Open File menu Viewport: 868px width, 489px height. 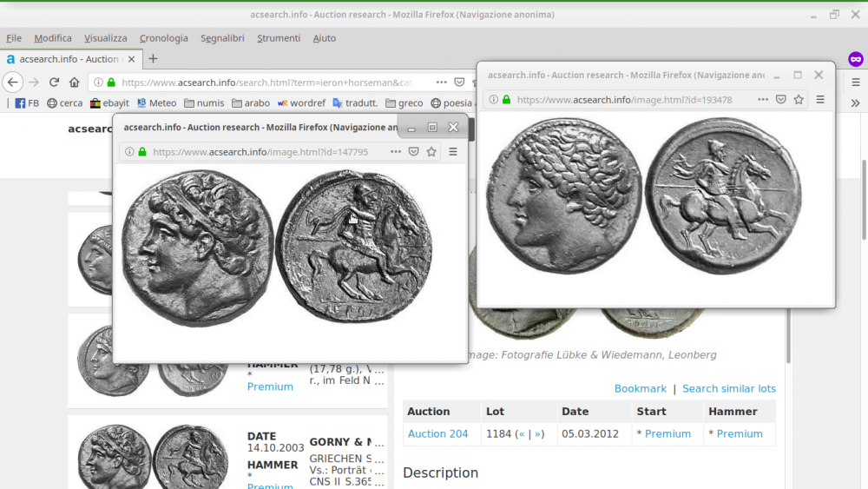14,38
